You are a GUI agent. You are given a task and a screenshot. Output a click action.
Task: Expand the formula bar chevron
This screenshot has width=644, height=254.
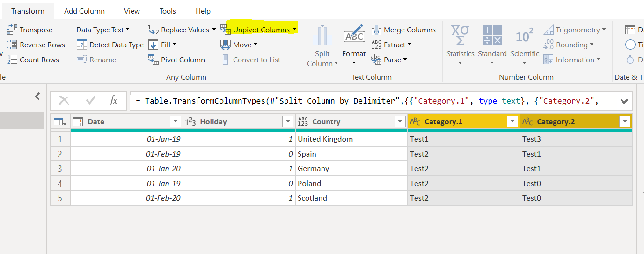[x=624, y=101]
